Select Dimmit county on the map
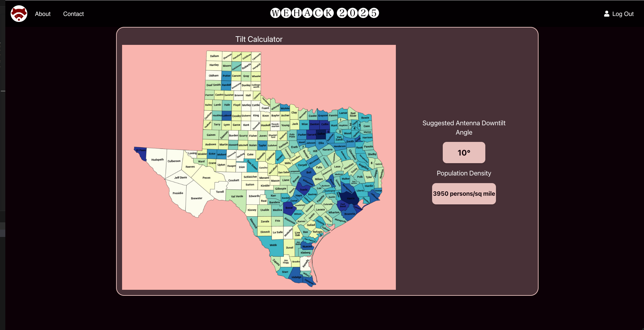The image size is (644, 330). tap(265, 232)
